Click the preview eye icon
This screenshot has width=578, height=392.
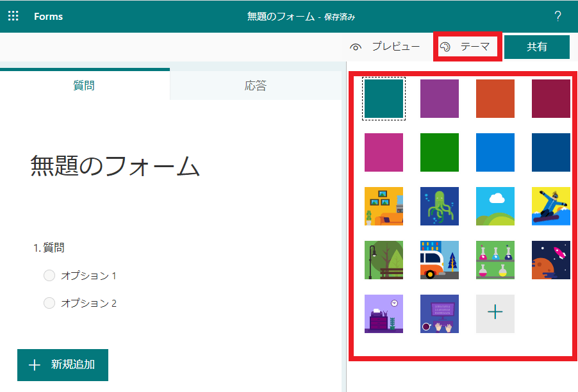[356, 47]
